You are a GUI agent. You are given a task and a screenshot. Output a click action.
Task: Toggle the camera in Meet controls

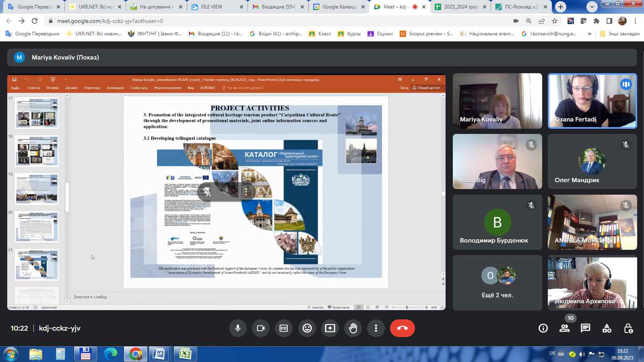tap(261, 328)
